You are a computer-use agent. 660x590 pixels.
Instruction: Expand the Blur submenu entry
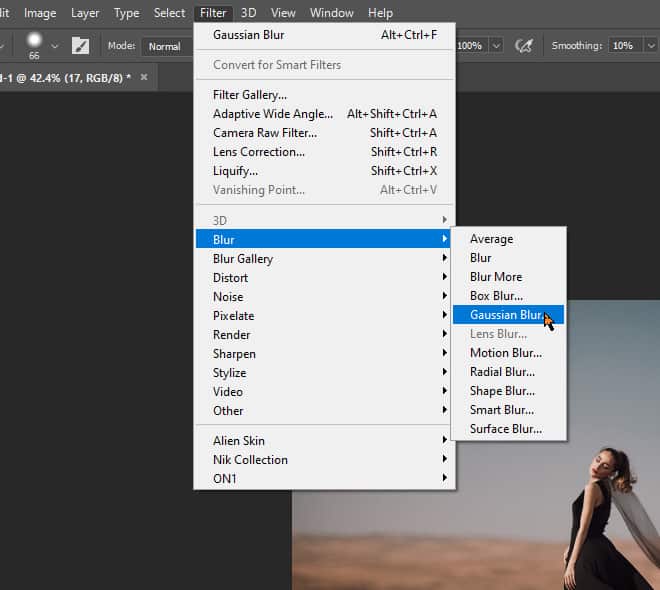coord(323,239)
